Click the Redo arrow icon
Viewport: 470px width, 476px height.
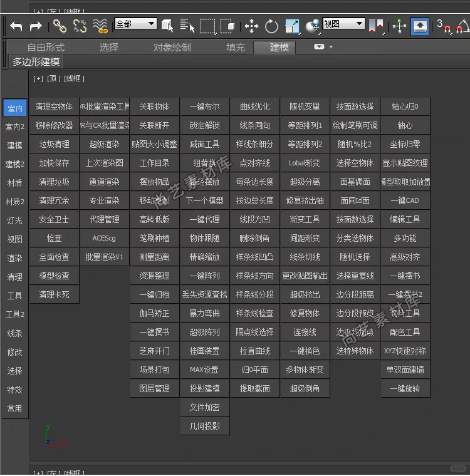pos(36,26)
